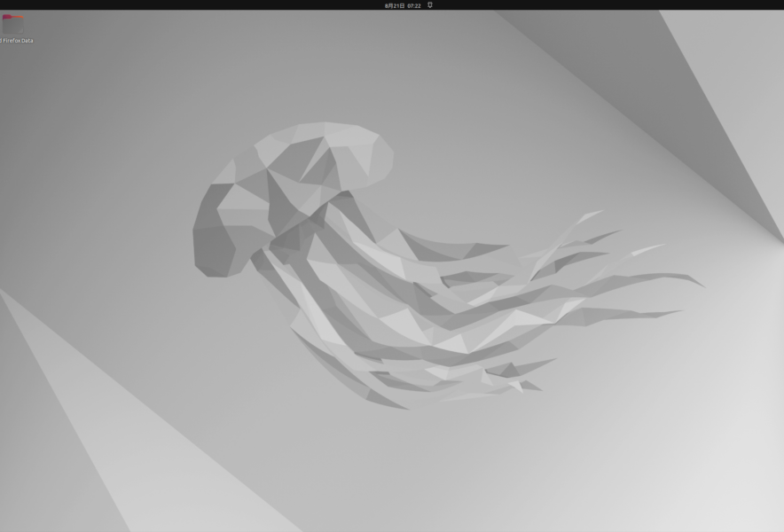The image size is (784, 532).
Task: Open the notification bell in top bar
Action: pos(429,5)
